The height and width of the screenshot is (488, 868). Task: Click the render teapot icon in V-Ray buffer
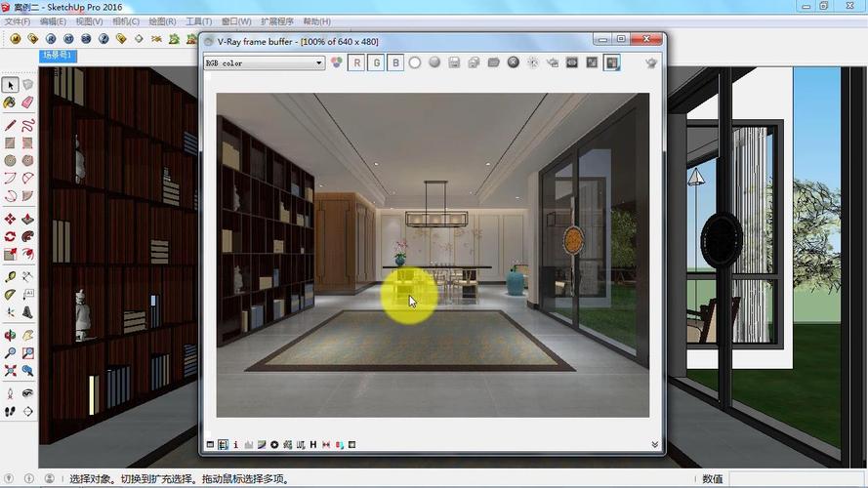tap(651, 62)
